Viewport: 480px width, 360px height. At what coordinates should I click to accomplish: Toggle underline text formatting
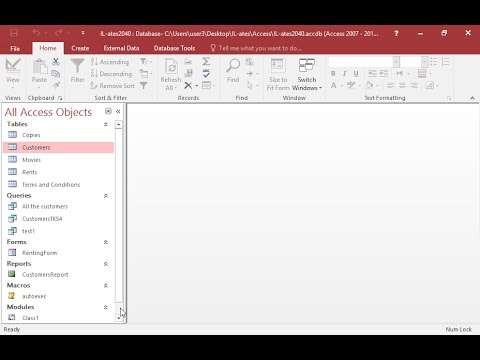pyautogui.click(x=356, y=74)
